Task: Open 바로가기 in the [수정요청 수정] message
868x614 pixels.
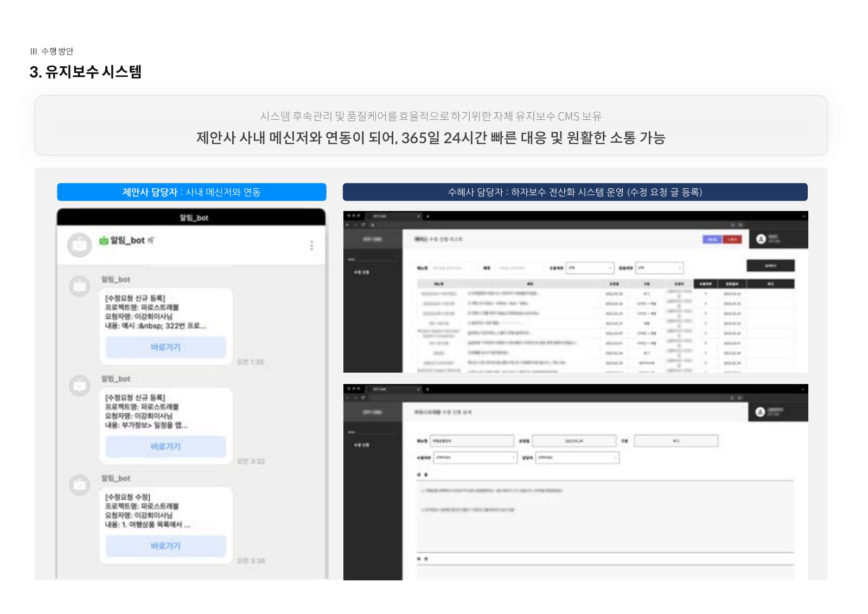Action: [x=165, y=546]
